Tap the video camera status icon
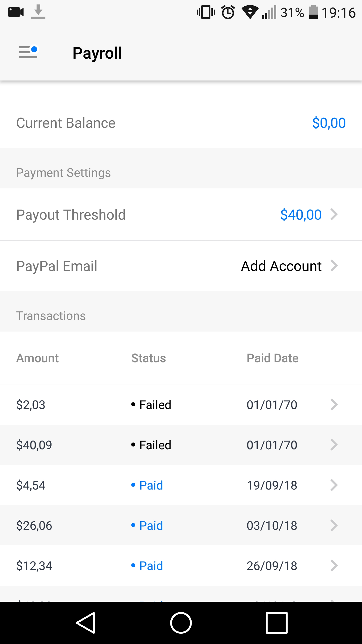This screenshot has width=362, height=644. click(x=16, y=12)
